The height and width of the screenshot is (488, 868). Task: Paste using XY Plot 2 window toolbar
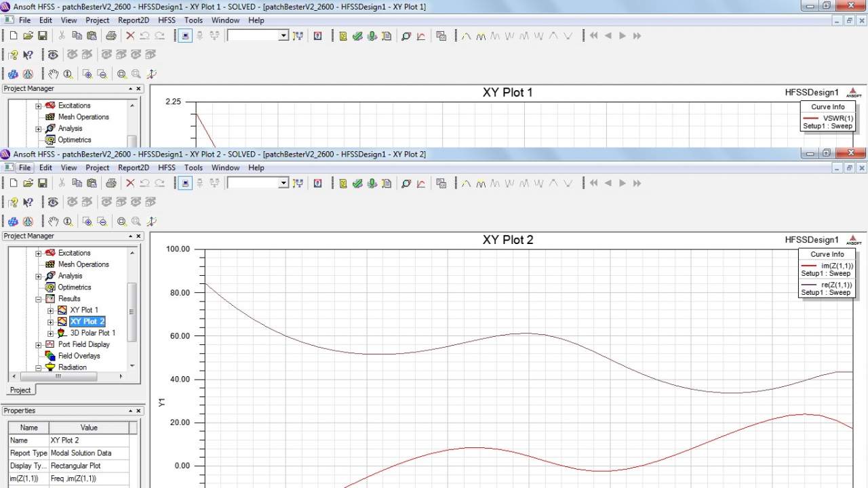click(92, 183)
